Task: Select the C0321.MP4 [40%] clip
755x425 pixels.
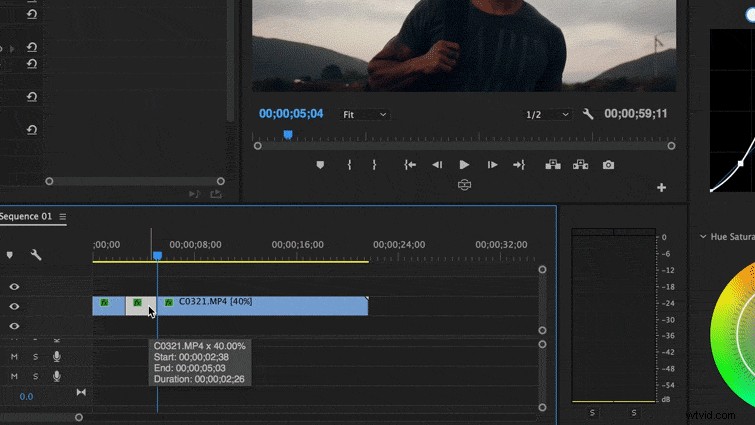Action: pos(263,307)
